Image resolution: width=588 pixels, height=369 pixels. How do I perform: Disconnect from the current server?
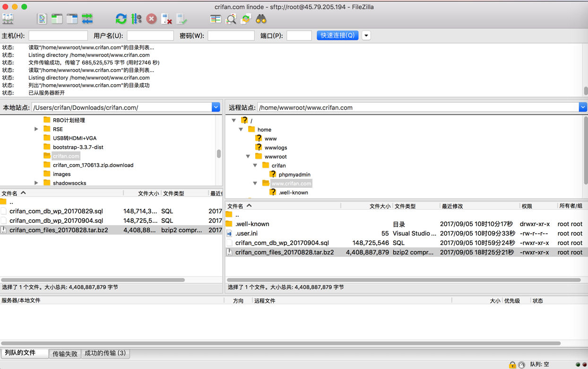coord(166,19)
